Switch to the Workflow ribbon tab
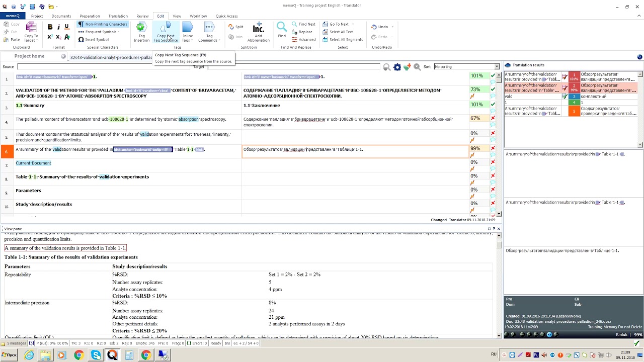The height and width of the screenshot is (362, 644). click(x=198, y=16)
